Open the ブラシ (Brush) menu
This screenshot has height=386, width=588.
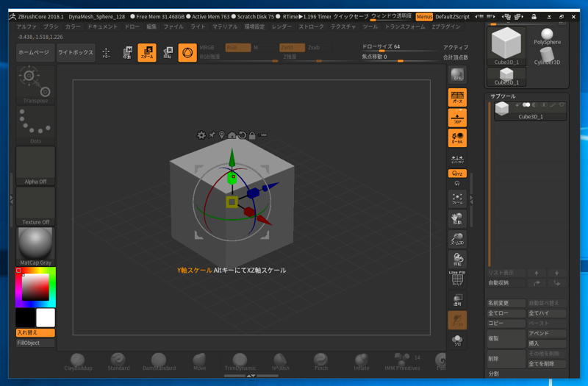(51, 26)
